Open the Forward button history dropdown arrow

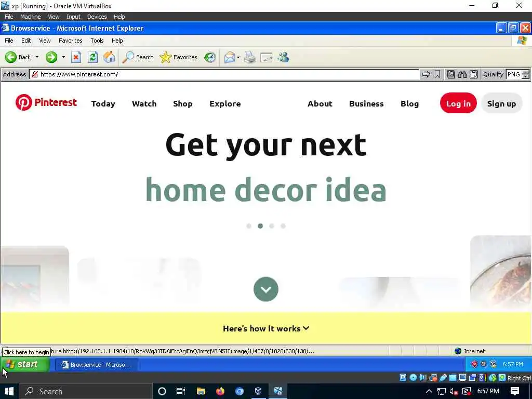point(63,57)
